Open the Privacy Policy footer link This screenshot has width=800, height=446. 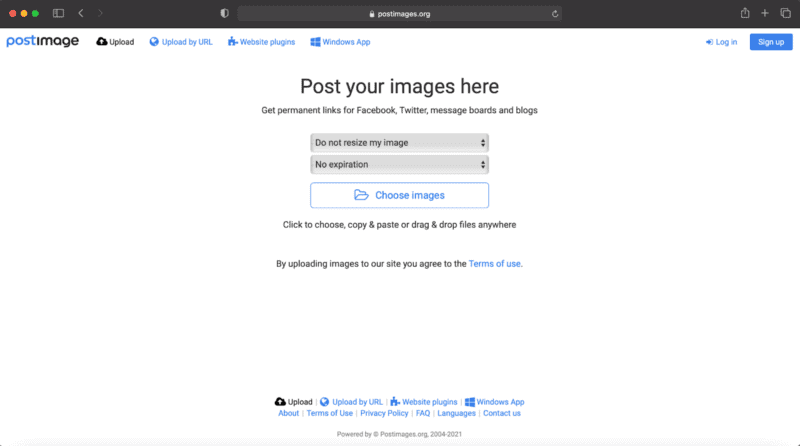[384, 413]
